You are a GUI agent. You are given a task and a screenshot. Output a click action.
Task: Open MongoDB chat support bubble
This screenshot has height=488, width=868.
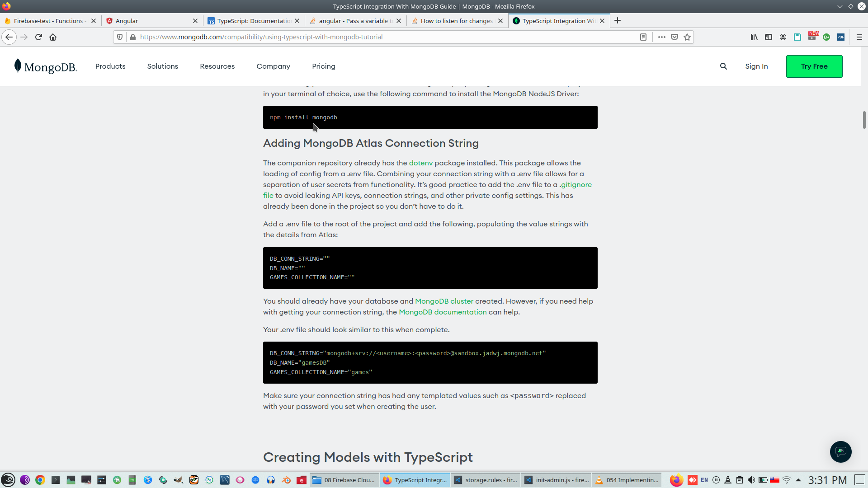tap(840, 451)
